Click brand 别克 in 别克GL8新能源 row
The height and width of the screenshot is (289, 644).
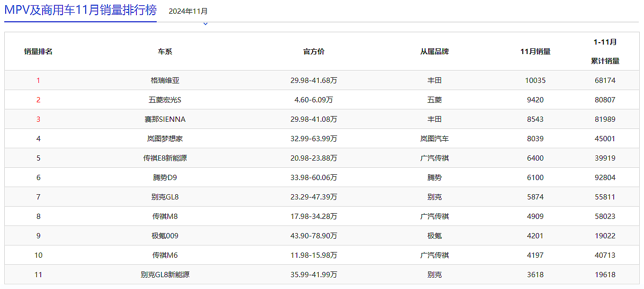pos(435,275)
